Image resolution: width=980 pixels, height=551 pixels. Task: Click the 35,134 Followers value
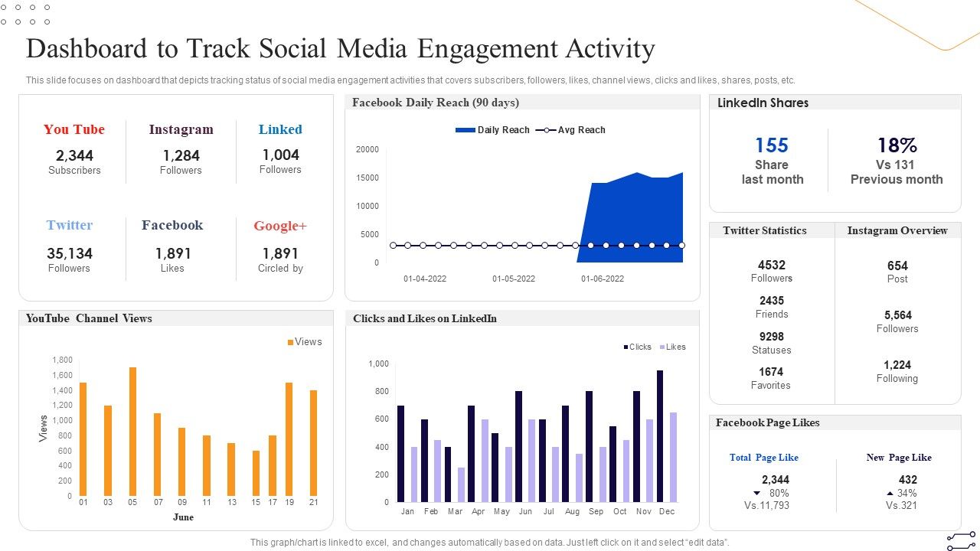pyautogui.click(x=70, y=253)
